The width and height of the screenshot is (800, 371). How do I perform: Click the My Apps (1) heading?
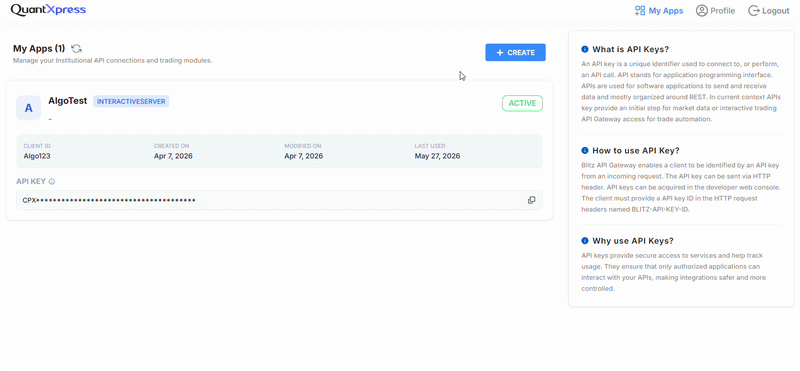(x=39, y=48)
